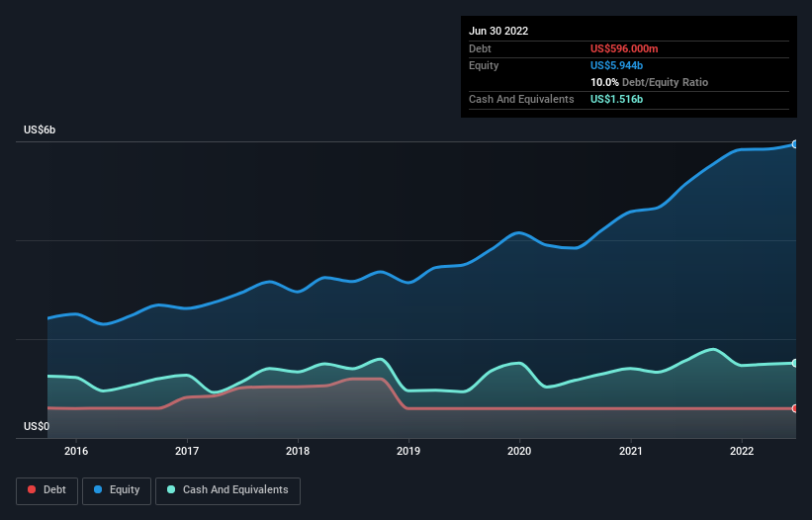Click the US$5.944b equity value
Image resolution: width=812 pixels, height=520 pixels.
[616, 65]
